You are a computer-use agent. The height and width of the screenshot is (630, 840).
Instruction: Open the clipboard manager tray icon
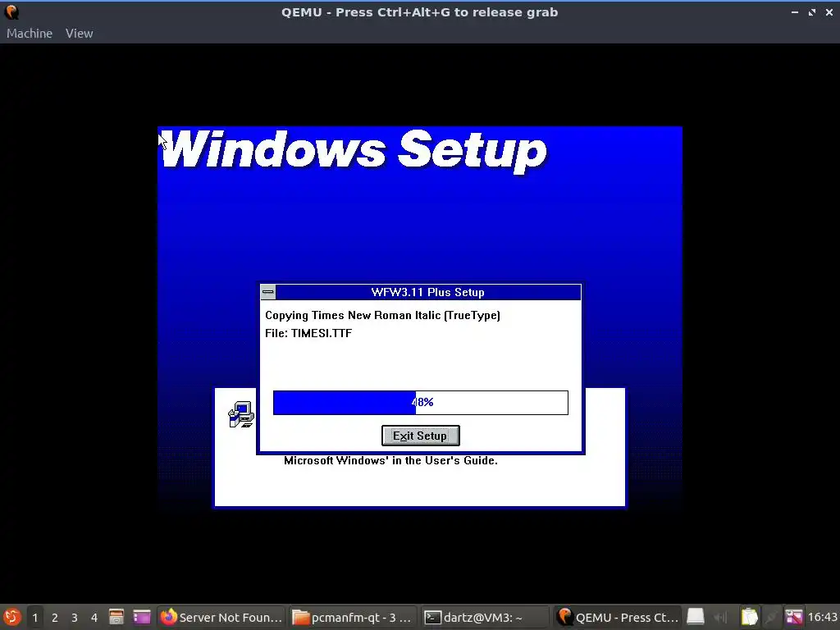(x=749, y=617)
